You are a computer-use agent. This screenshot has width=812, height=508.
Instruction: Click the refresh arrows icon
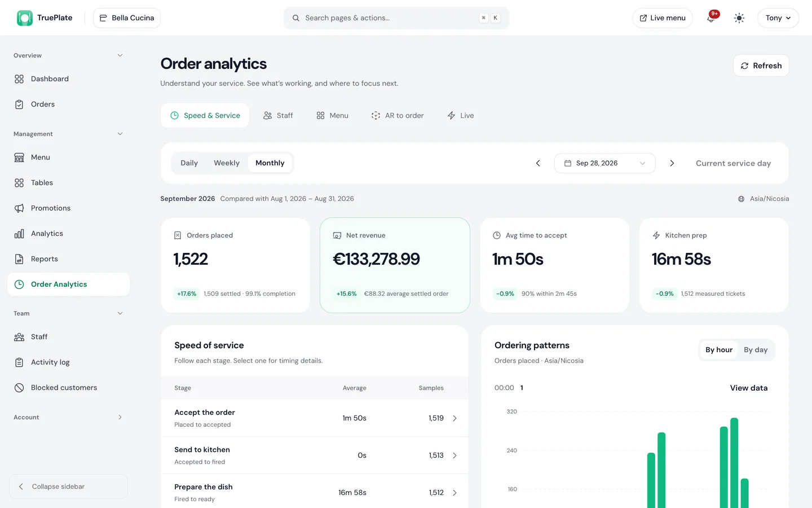click(x=744, y=66)
